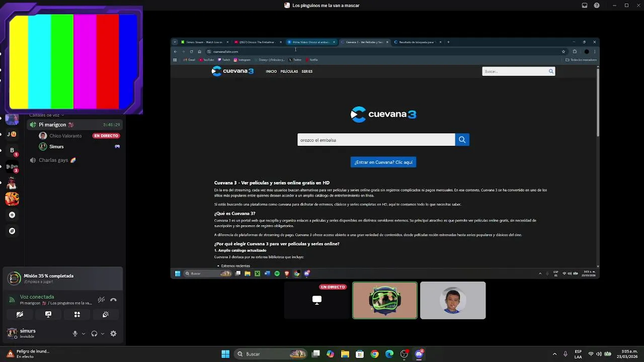
Task: Click the streamed browser search magnifier button
Action: click(x=462, y=140)
